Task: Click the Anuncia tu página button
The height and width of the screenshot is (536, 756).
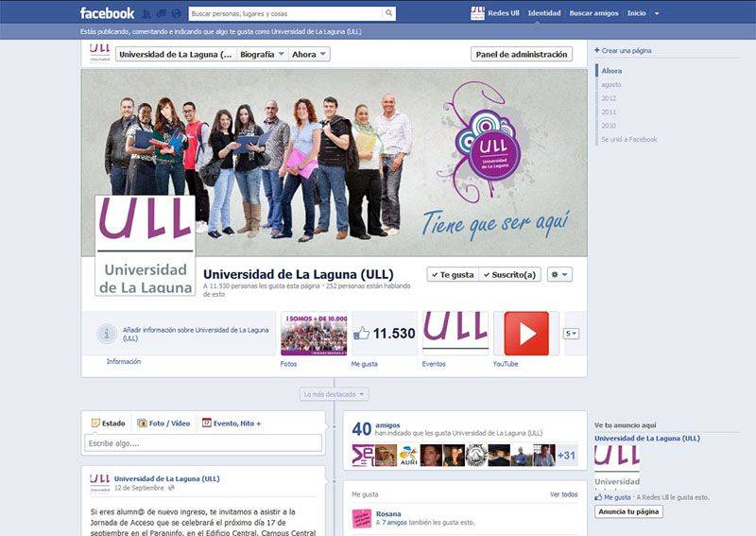Action: click(628, 511)
